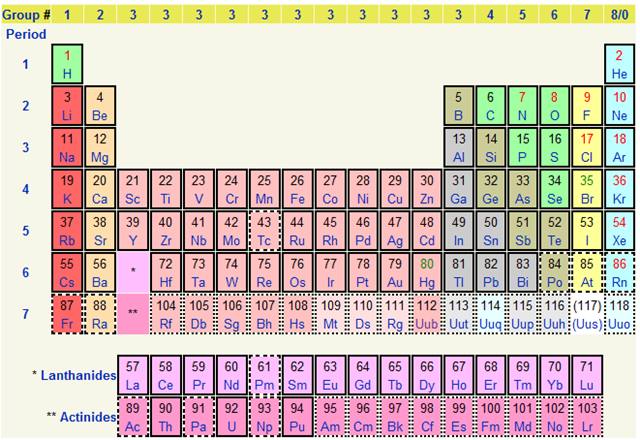
Task: Select the Bromine (Br) cell
Action: click(587, 189)
